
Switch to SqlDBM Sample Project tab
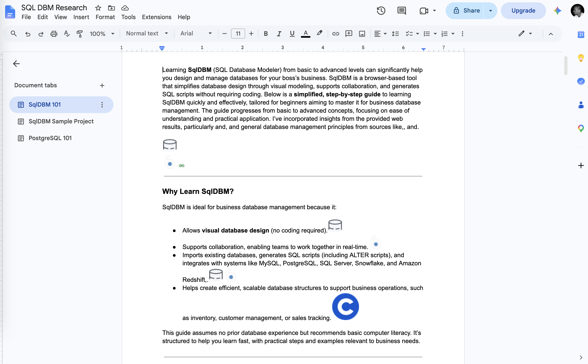click(x=61, y=121)
